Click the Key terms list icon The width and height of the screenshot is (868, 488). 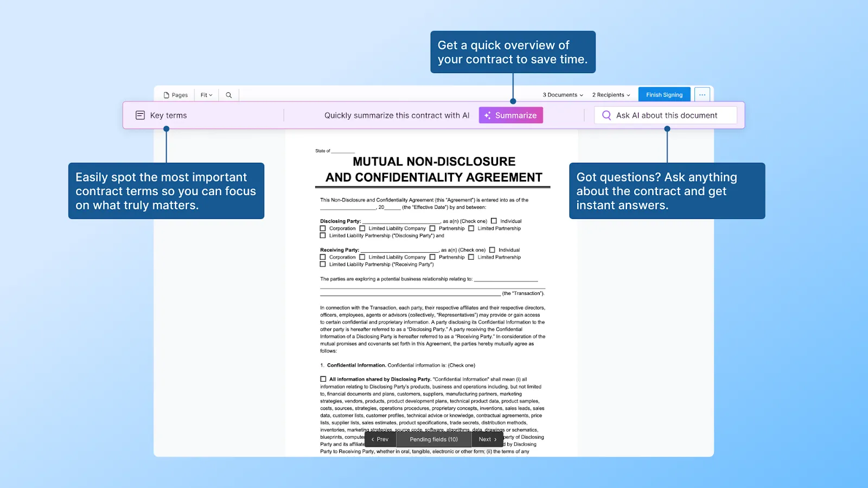pyautogui.click(x=140, y=115)
